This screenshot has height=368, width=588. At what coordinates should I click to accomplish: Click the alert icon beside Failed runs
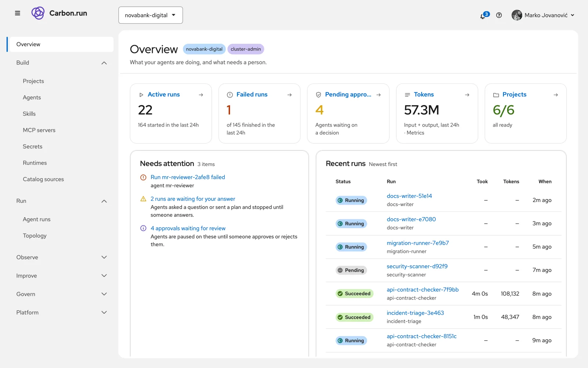click(230, 95)
